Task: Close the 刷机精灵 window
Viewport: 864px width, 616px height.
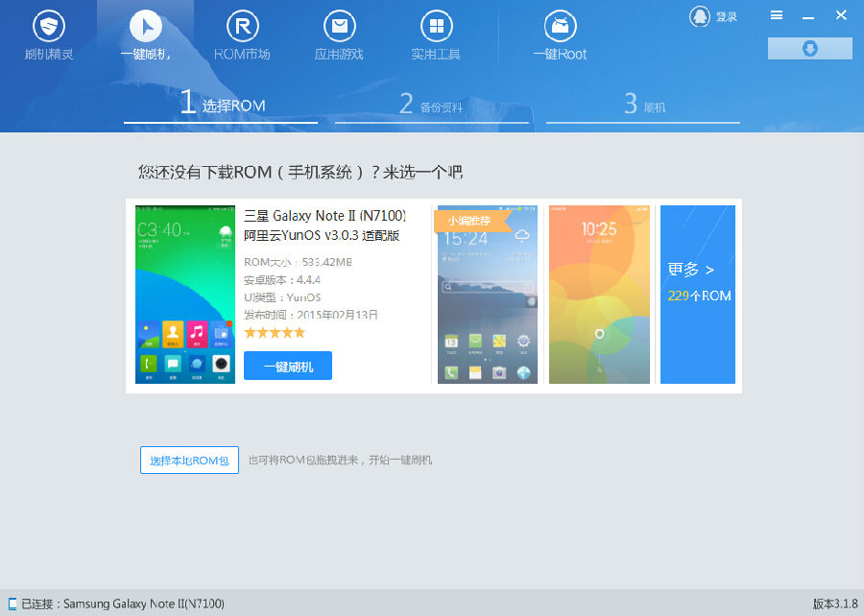Action: [x=841, y=14]
